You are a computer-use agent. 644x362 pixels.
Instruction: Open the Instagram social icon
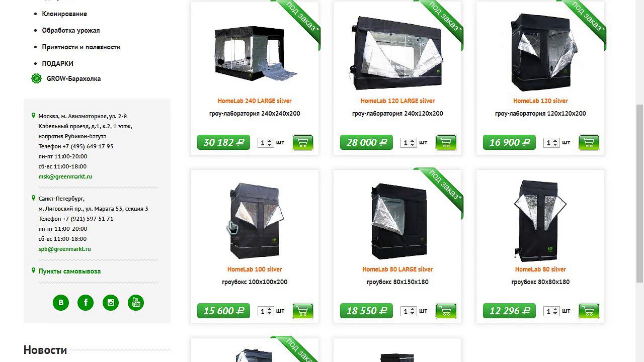[x=111, y=303]
